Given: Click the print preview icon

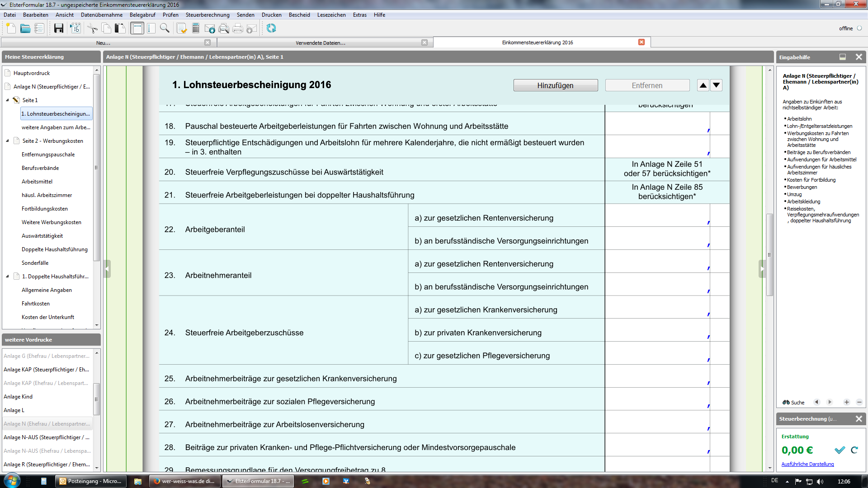Looking at the screenshot, I should coord(224,28).
